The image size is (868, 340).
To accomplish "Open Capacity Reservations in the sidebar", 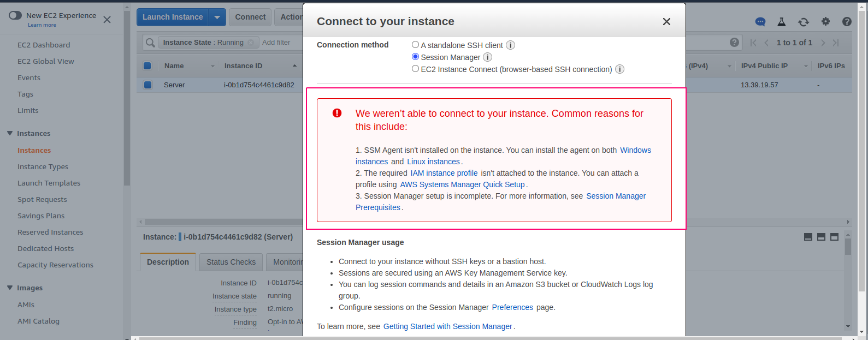I will tap(55, 265).
